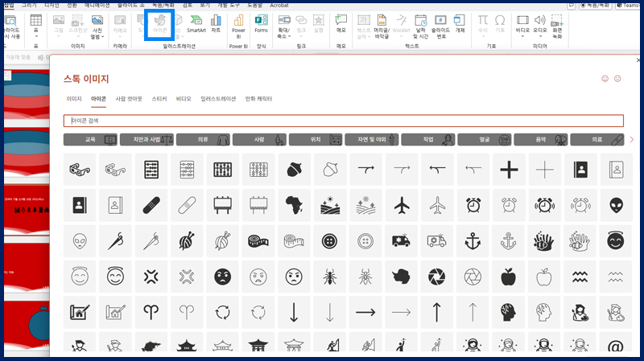
Task: Select the solid camera aperture icon
Action: 436,277
